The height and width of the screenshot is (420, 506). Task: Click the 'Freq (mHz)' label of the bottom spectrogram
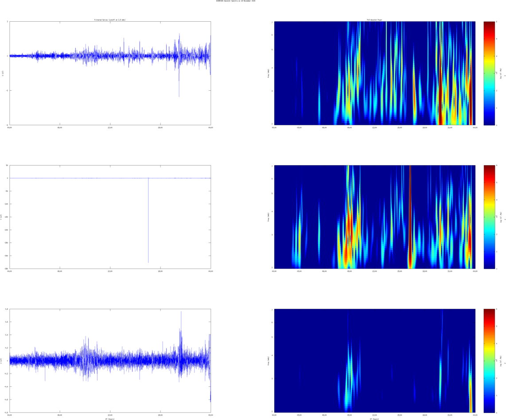(x=269, y=361)
